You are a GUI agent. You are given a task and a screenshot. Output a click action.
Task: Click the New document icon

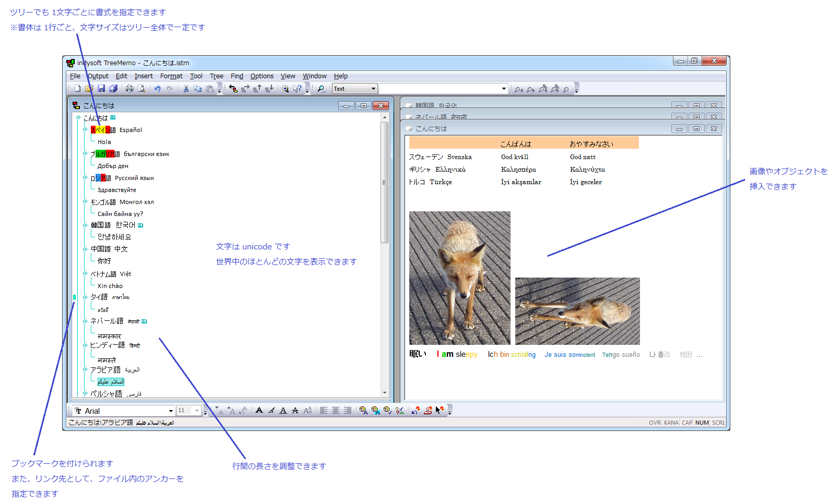(x=77, y=89)
